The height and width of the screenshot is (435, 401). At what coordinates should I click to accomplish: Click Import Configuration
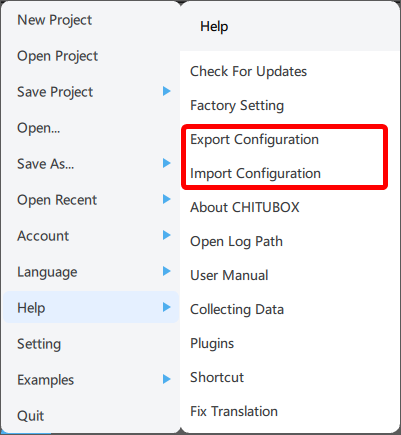click(x=255, y=173)
